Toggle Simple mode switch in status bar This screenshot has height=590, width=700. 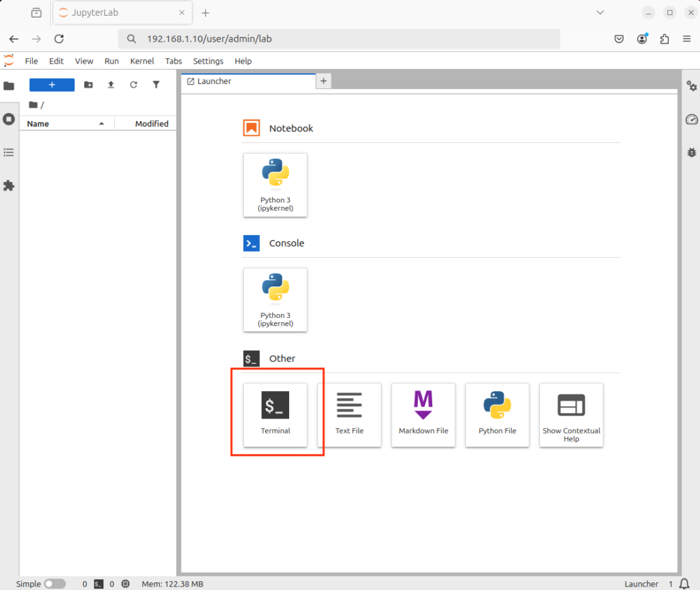tap(55, 584)
